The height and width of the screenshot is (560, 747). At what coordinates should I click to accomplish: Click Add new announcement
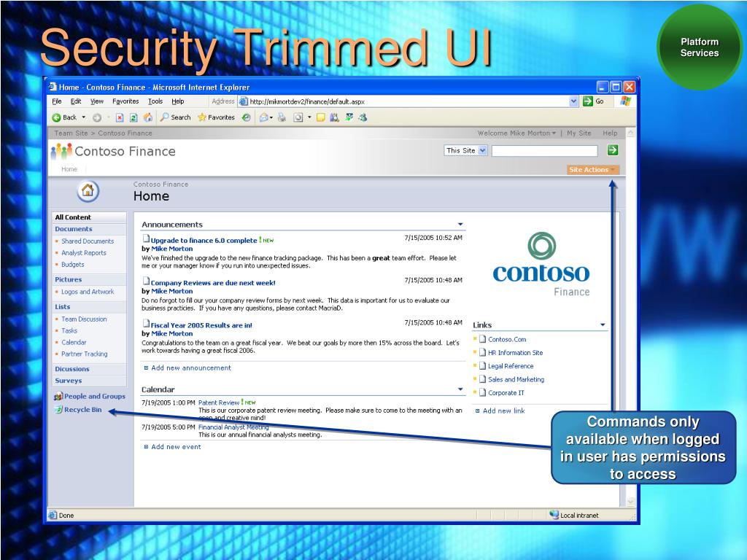[x=191, y=368]
